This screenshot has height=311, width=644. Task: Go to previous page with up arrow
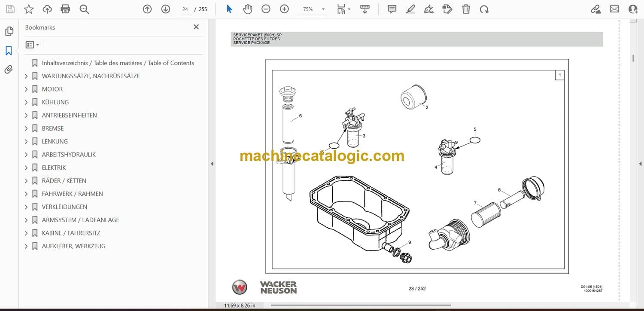(x=147, y=9)
